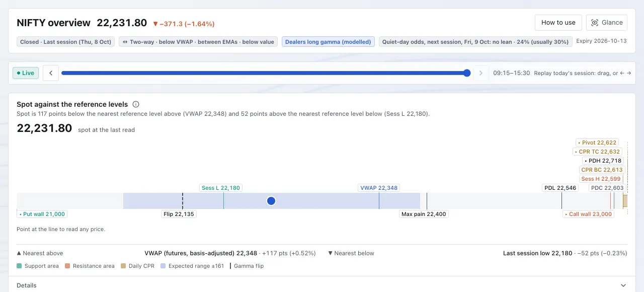Image resolution: width=644 pixels, height=292 pixels.
Task: Select the Flip 22,135 level label
Action: click(179, 214)
